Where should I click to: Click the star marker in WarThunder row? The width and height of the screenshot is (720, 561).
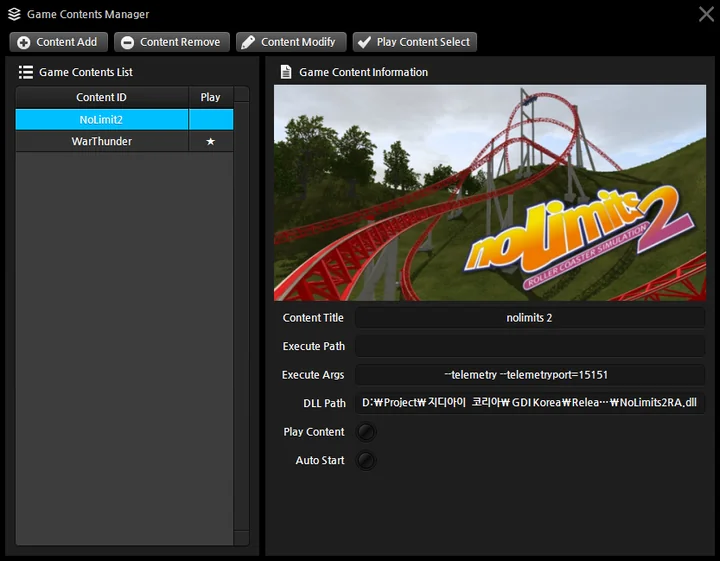coord(210,141)
